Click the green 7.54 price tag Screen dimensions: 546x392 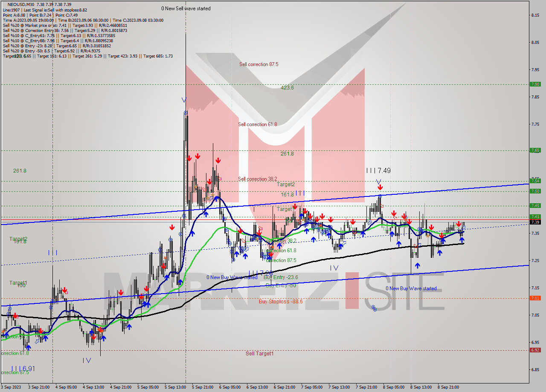pyautogui.click(x=535, y=181)
